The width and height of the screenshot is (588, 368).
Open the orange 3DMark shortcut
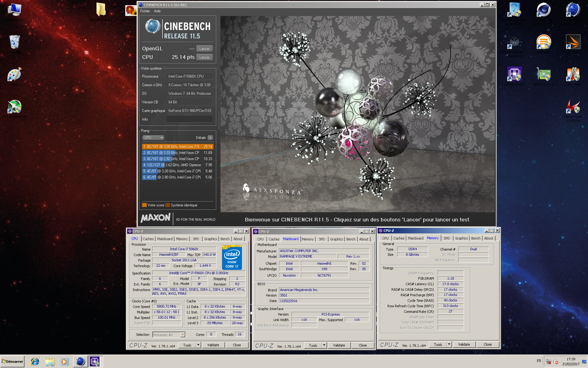coord(573,44)
